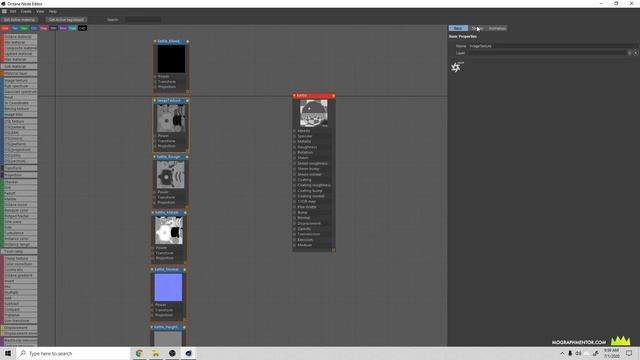Click the Normal input pin
This screenshot has width=640, height=360.
(x=294, y=218)
